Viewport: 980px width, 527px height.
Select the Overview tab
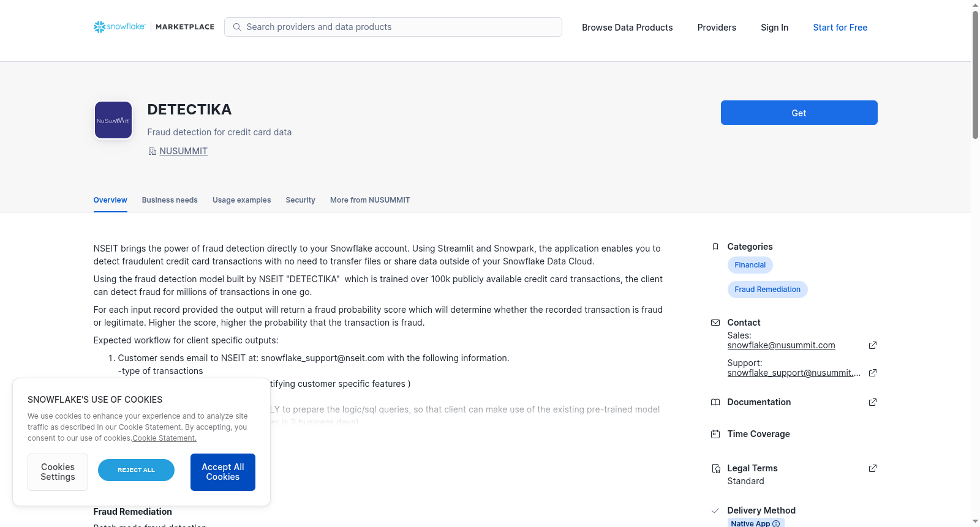point(110,200)
